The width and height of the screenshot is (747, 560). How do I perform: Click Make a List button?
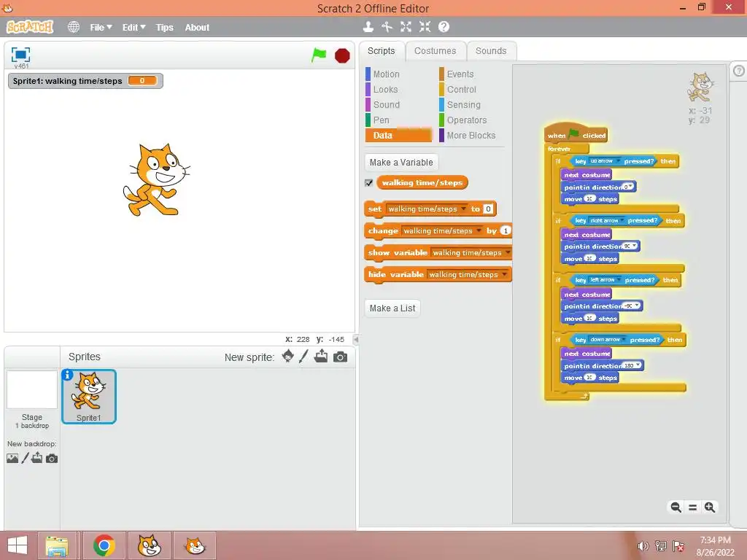point(392,308)
